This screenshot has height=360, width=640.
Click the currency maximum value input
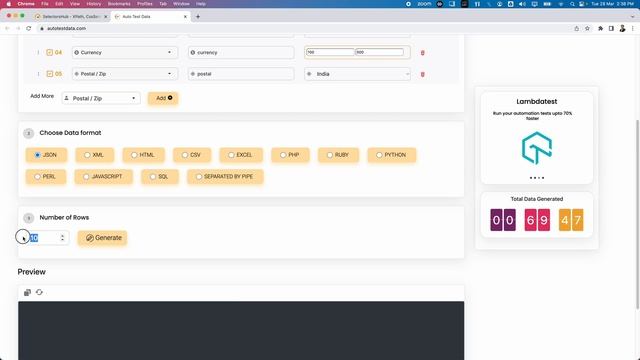379,52
